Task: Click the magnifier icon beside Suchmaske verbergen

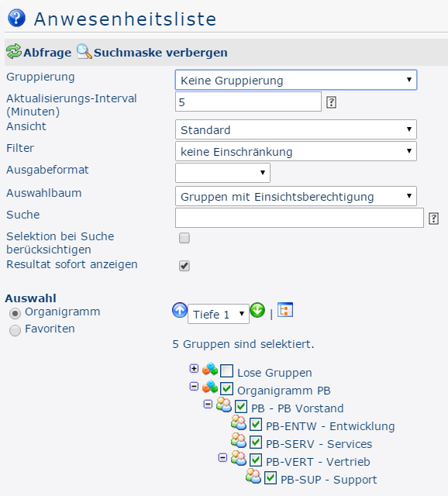Action: coord(84,52)
